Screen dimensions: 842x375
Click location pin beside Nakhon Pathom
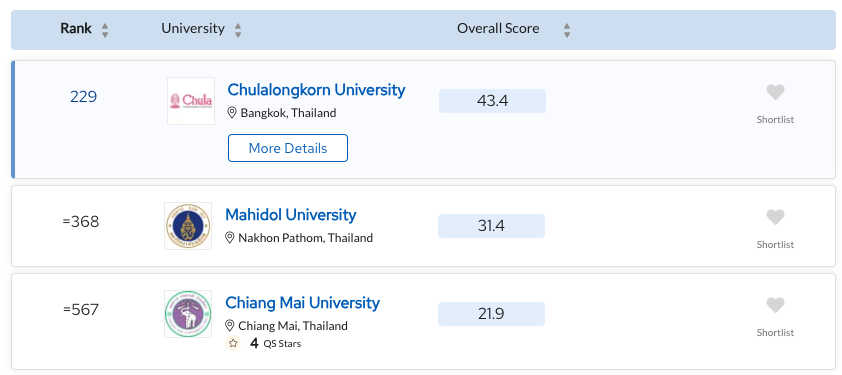point(229,237)
